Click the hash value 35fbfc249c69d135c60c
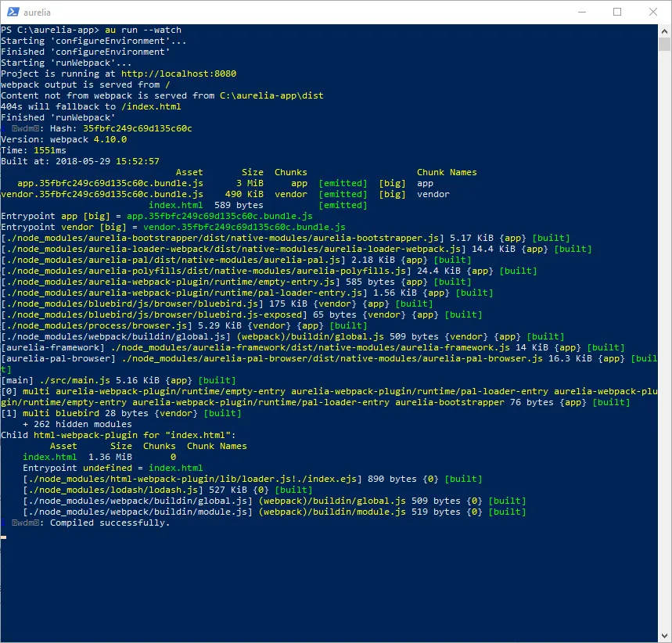The width and height of the screenshot is (672, 643). (138, 128)
